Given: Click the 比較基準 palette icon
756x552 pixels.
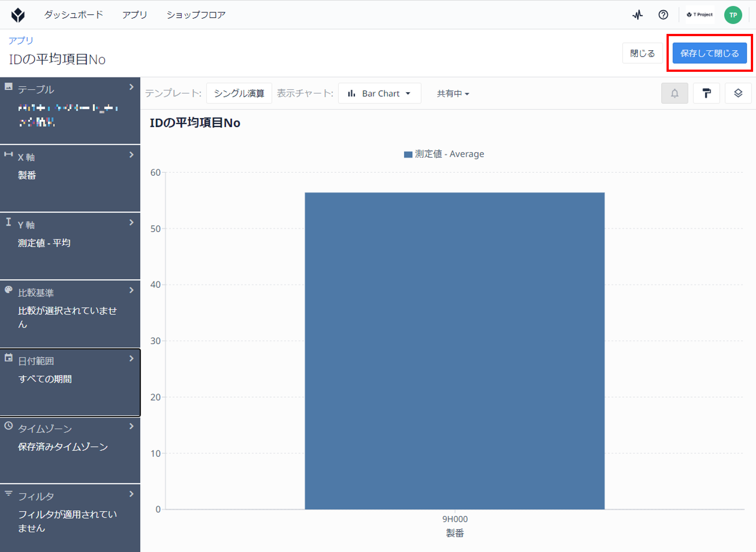Looking at the screenshot, I should coord(9,290).
